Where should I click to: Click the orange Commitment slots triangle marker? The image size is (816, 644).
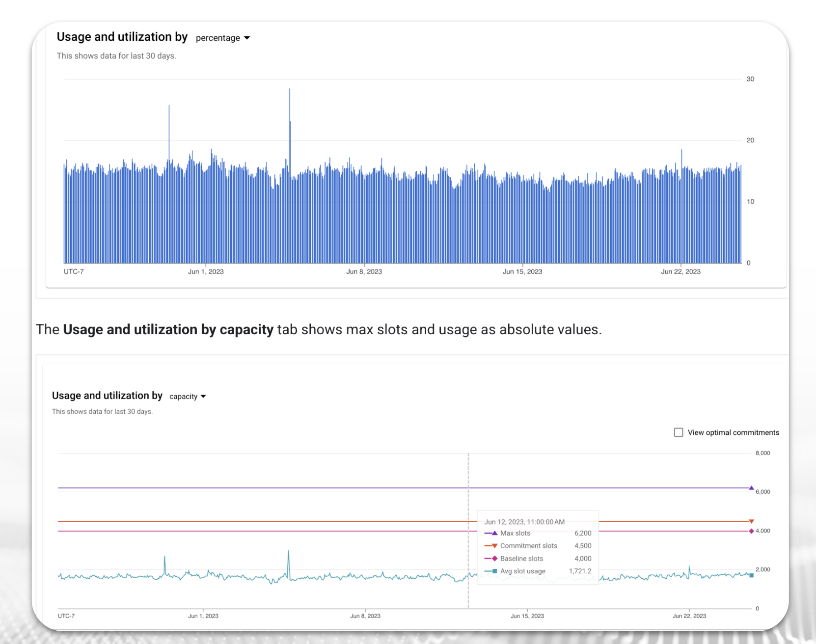pyautogui.click(x=751, y=521)
